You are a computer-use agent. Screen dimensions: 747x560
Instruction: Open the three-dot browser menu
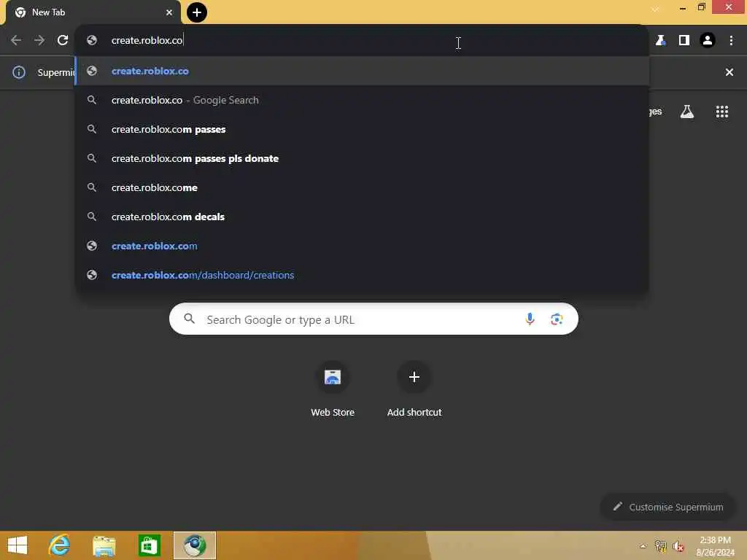[x=731, y=41]
